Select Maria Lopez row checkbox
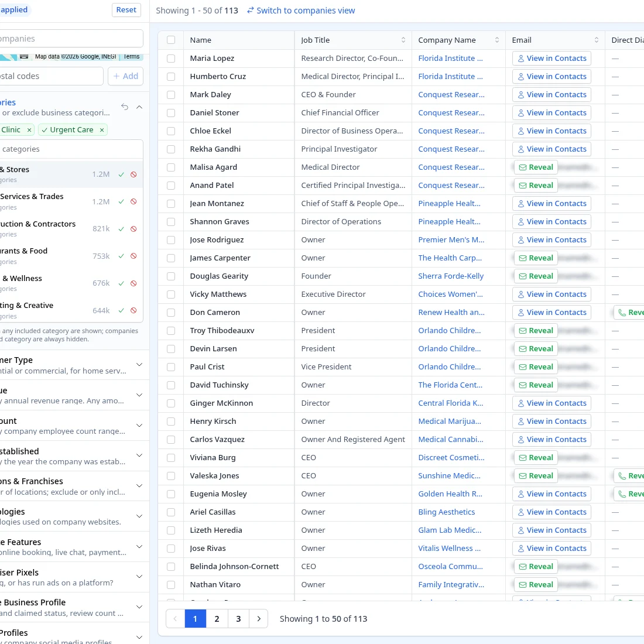Screen dimensions: 644x644 click(x=171, y=59)
